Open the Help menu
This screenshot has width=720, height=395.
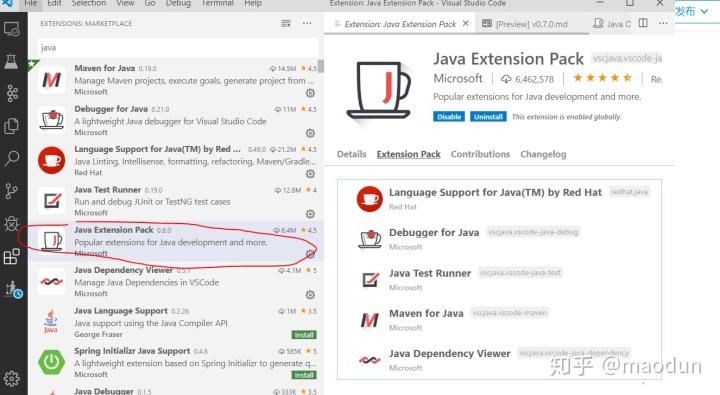[253, 3]
